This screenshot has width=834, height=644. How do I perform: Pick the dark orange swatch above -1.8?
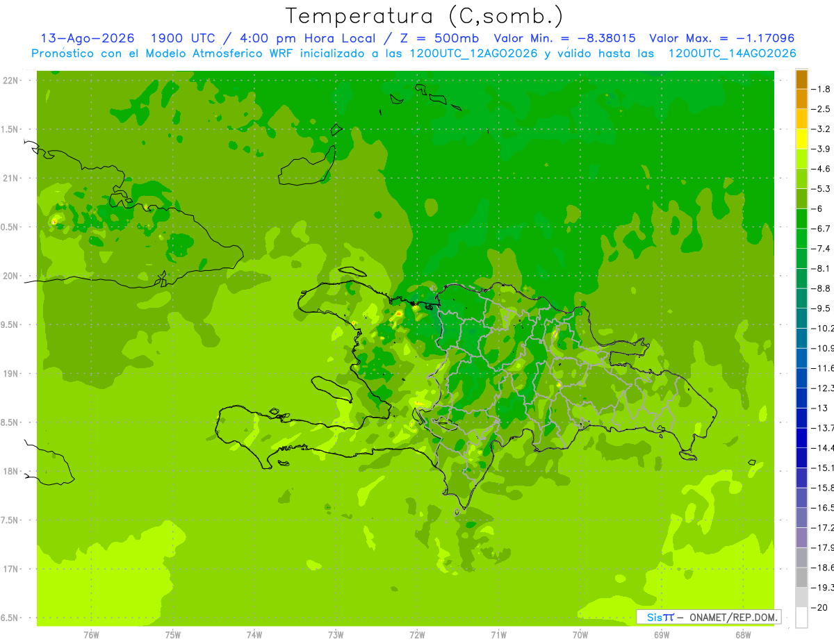(801, 79)
